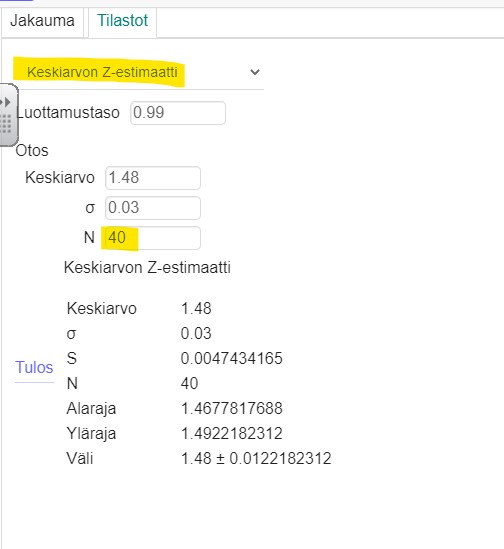Expand the test type dropdown chevron
The height and width of the screenshot is (549, 504).
[255, 72]
